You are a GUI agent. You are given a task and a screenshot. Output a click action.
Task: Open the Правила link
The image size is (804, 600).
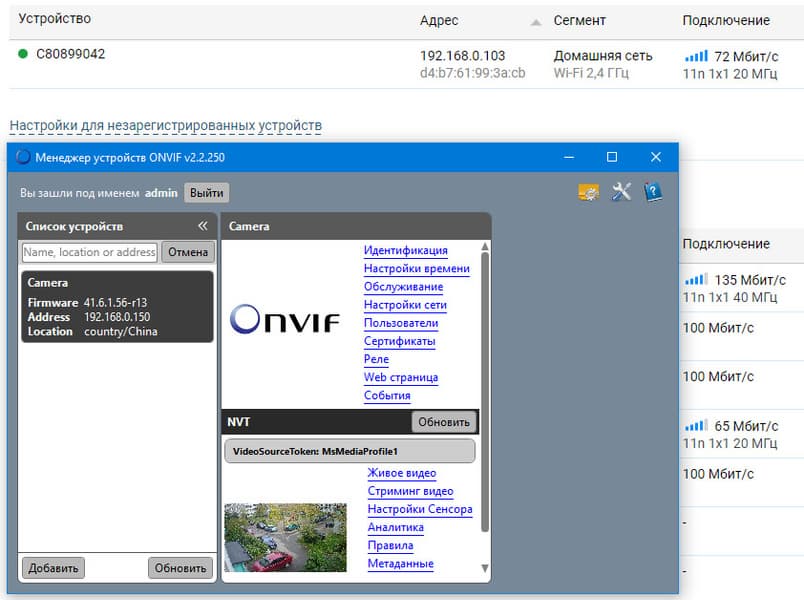[390, 545]
